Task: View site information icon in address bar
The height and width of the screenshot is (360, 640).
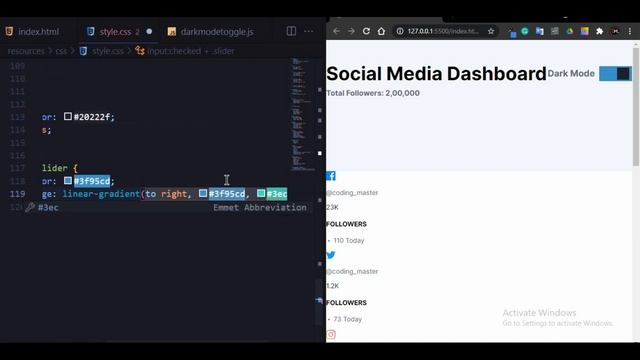Action: pos(400,31)
